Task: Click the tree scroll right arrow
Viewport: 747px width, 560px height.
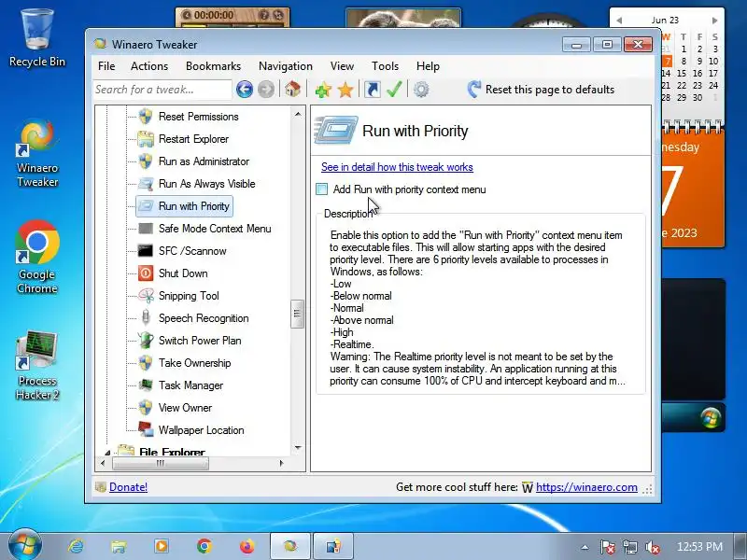Action: click(x=282, y=463)
